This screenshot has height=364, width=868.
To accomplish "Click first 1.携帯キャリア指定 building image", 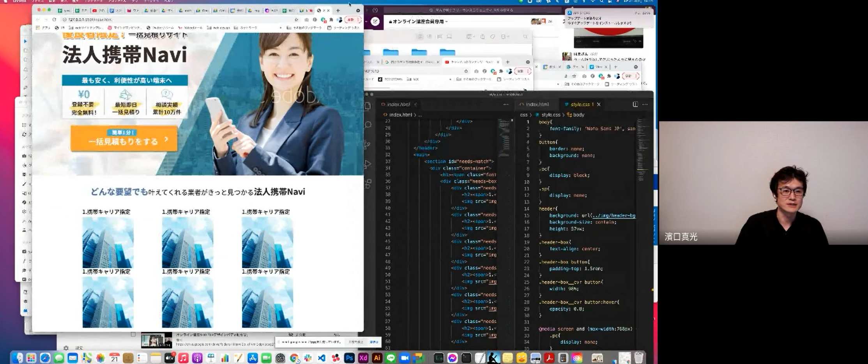I will (108, 242).
